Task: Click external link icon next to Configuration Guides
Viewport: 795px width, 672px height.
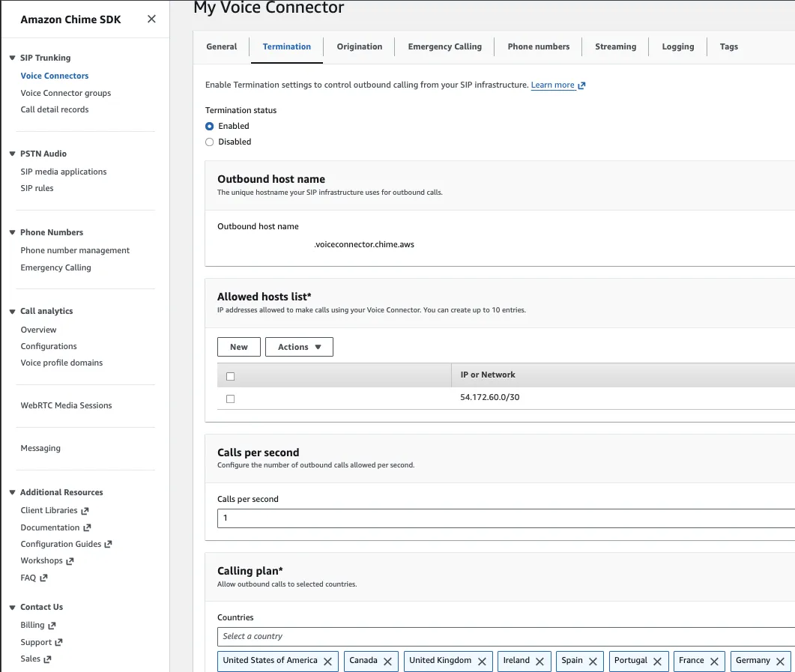Action: pyautogui.click(x=108, y=545)
